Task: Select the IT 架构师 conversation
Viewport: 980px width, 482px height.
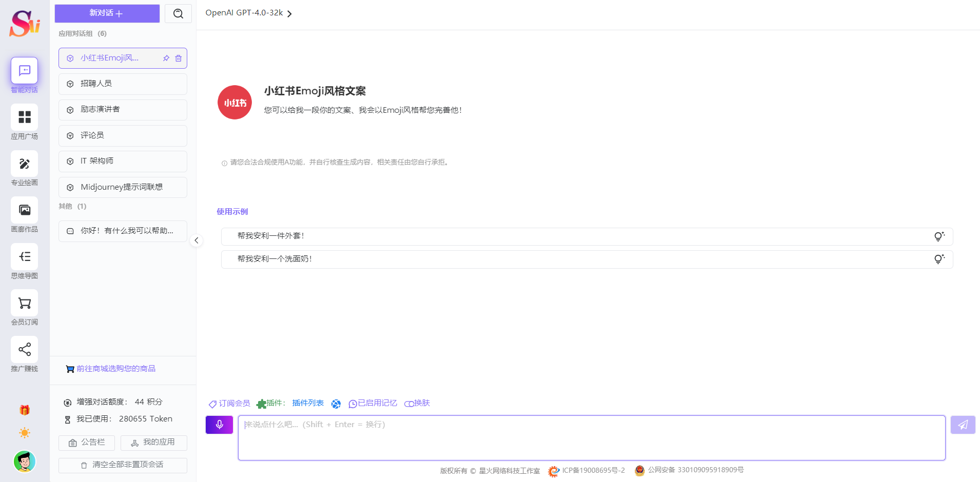Action: click(x=123, y=161)
